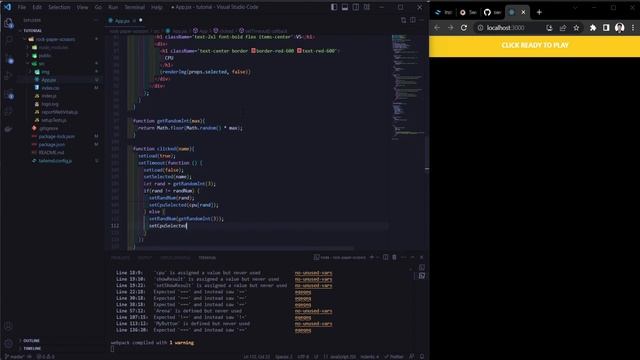
Task: Open logo.svg in the explorer tree
Action: 50,104
